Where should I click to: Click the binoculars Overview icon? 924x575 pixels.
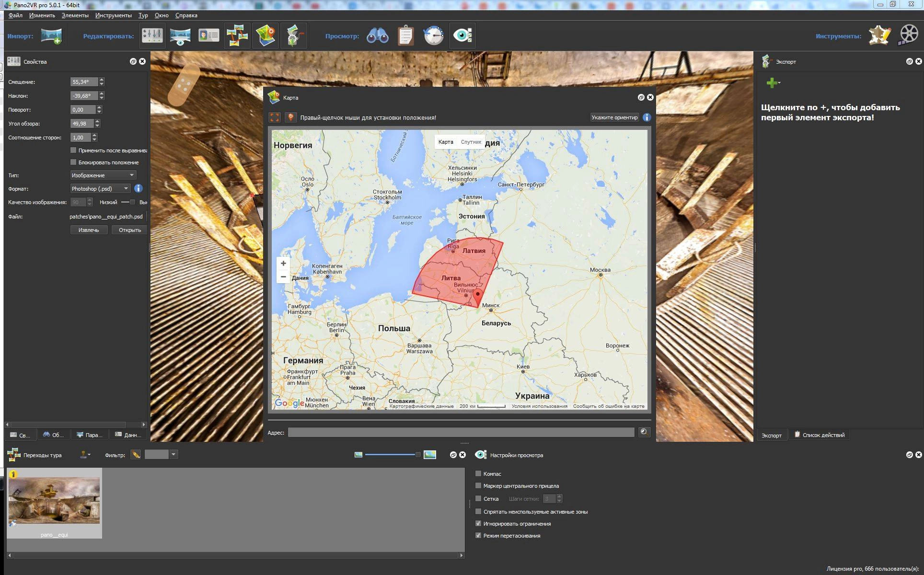point(378,35)
